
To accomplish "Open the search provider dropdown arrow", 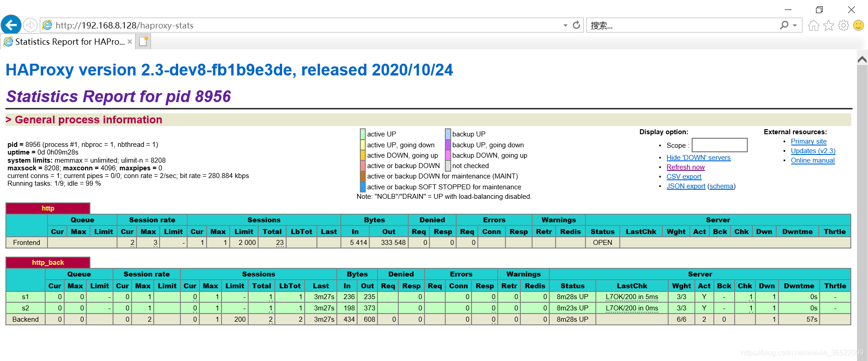I will coord(795,26).
